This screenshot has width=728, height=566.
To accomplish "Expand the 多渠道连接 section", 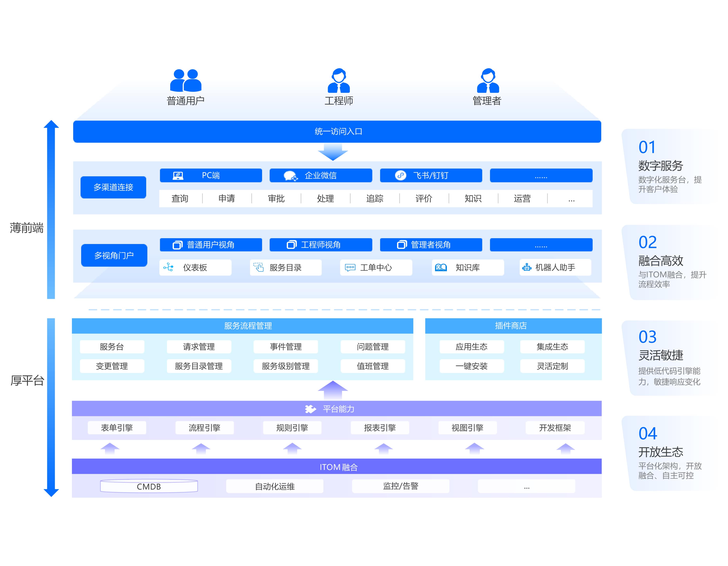I will (x=113, y=187).
